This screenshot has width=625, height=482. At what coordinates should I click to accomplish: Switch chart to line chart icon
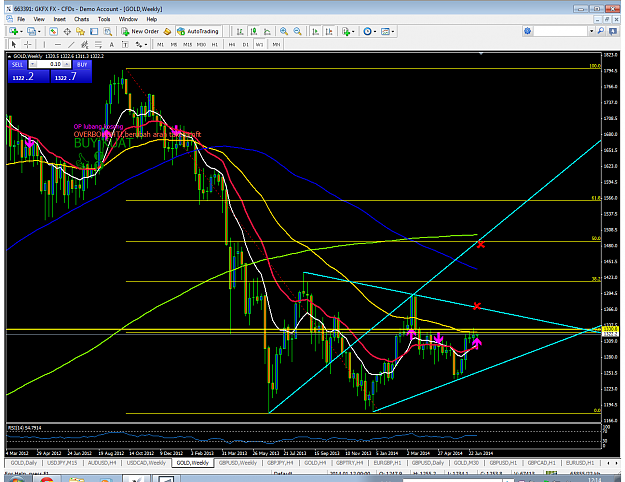coord(267,31)
